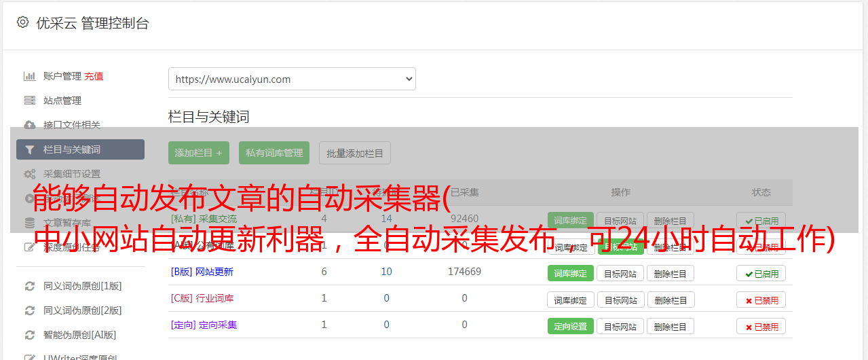Toggle 已启用 status for 网站更新 row
The image size is (868, 360).
pyautogui.click(x=761, y=274)
